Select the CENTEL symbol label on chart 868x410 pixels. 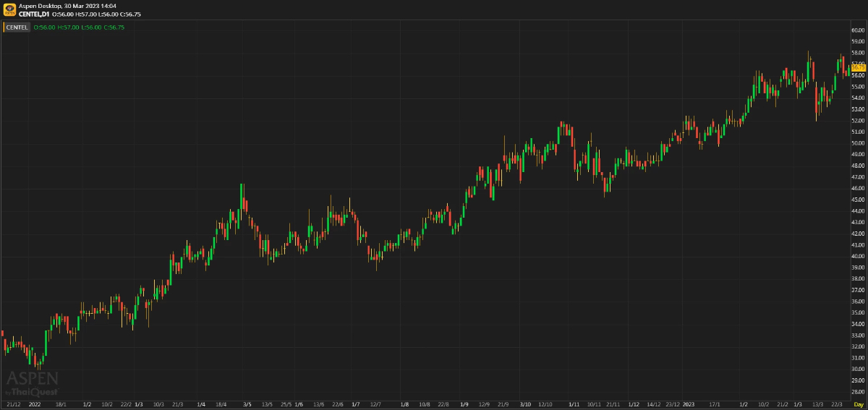[17, 27]
